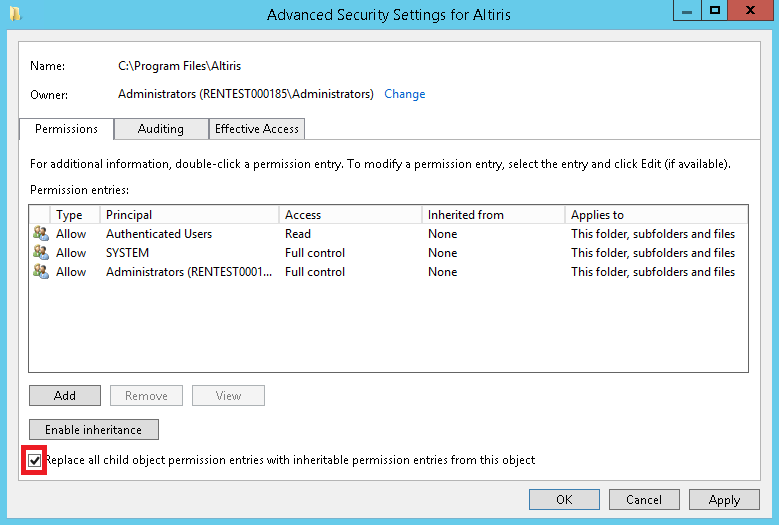The height and width of the screenshot is (525, 779).
Task: Switch to the Auditing tab
Action: tap(161, 129)
